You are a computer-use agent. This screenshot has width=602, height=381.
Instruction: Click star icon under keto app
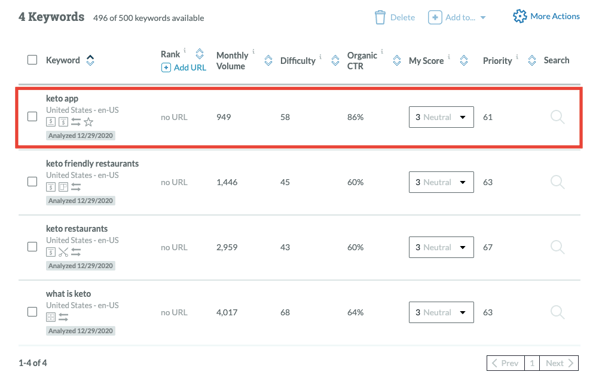click(88, 122)
